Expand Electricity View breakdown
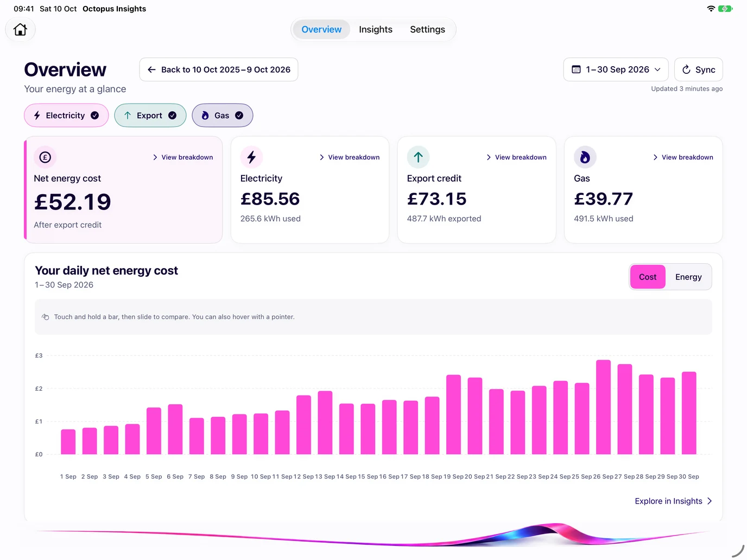Viewport: 747px width, 560px height. pos(350,157)
